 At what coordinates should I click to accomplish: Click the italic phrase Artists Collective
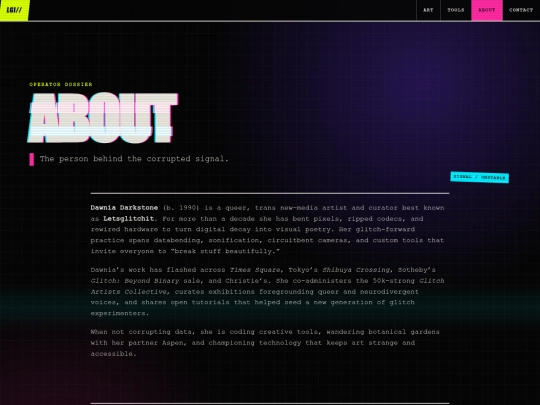128,292
